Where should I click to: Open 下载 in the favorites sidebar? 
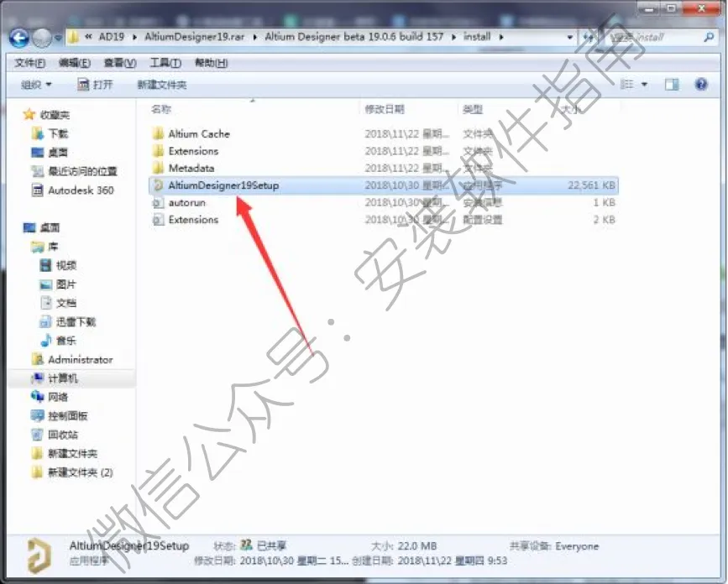pyautogui.click(x=59, y=134)
